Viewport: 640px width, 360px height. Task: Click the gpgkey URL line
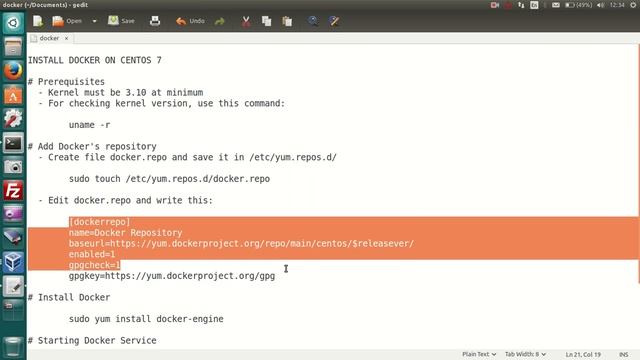[x=172, y=276]
